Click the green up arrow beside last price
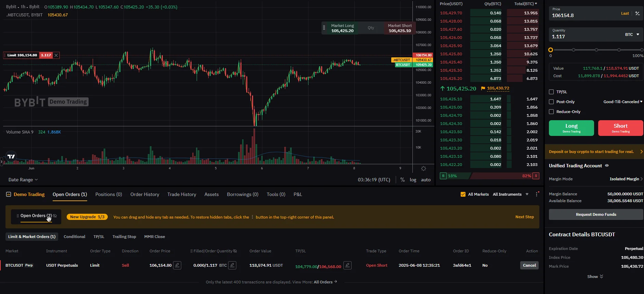The image size is (644, 294). click(443, 88)
